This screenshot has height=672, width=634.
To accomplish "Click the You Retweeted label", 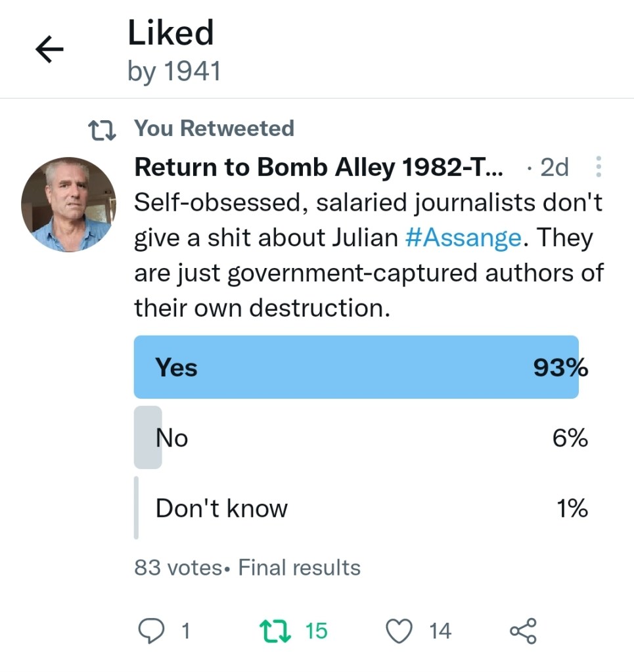I will tap(214, 129).
